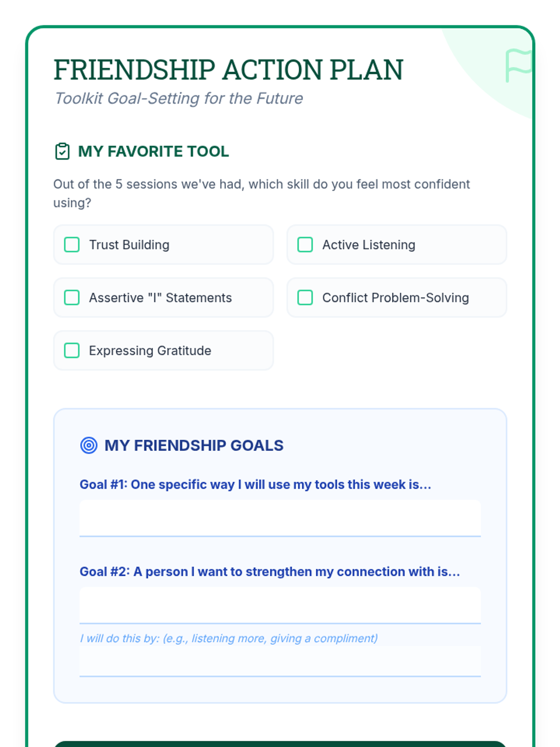Click the Friendship Action Plan title
The width and height of the screenshot is (560, 747).
pyautogui.click(x=228, y=70)
